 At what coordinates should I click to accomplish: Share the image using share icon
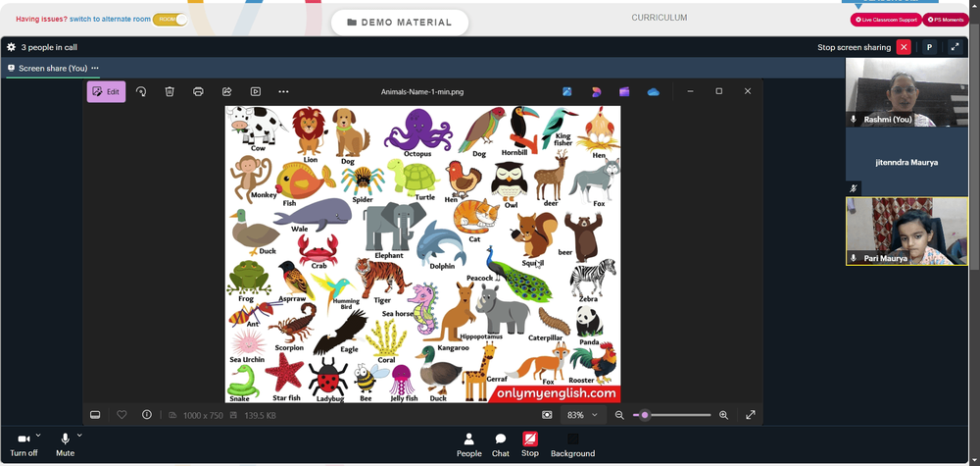[227, 92]
